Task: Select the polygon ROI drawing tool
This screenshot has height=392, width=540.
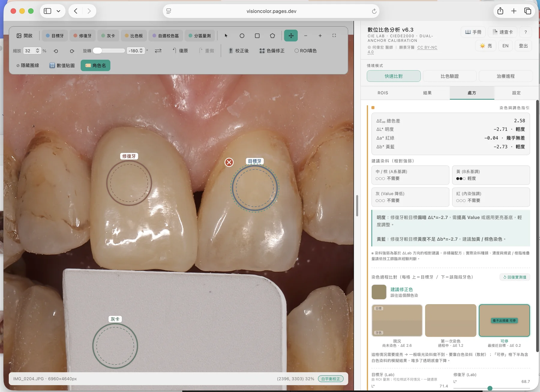Action: pyautogui.click(x=272, y=36)
